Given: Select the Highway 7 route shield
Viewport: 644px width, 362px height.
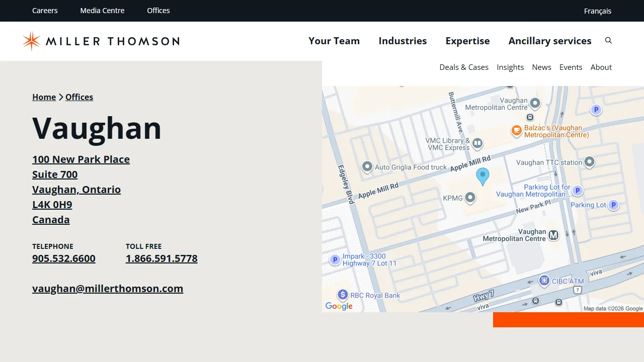Looking at the screenshot, I should click(578, 290).
